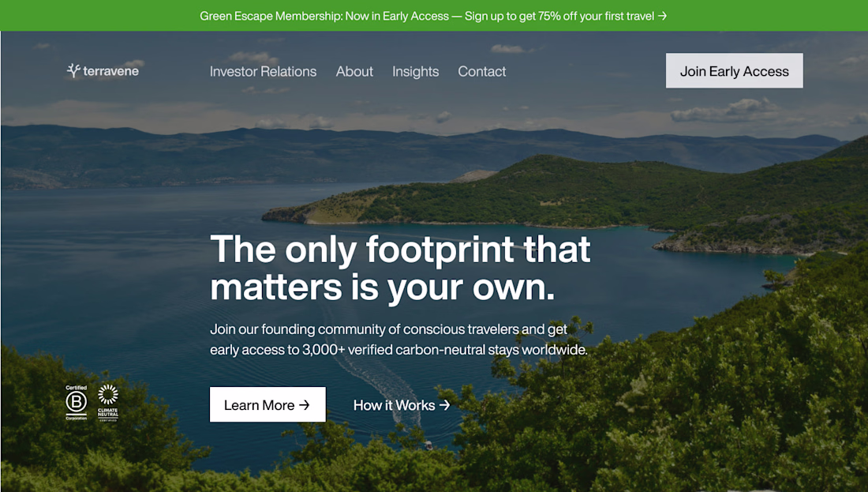Click the arrow beside How it Works
The height and width of the screenshot is (492, 868).
[444, 406]
